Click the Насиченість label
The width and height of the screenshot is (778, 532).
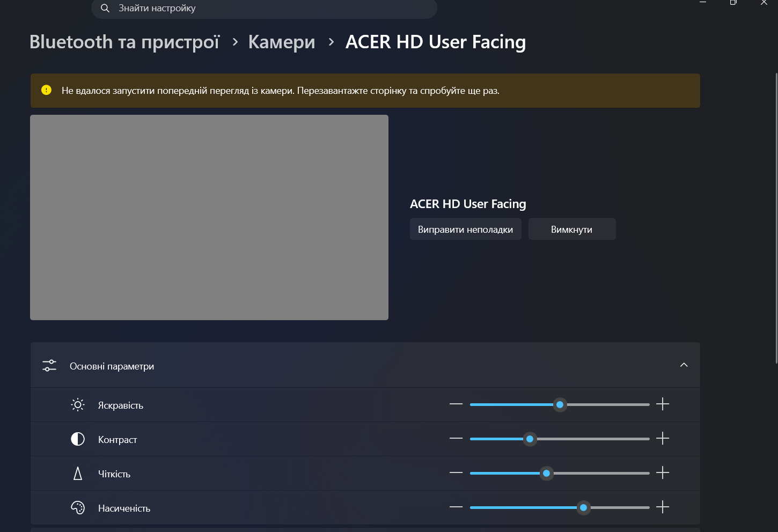point(124,508)
